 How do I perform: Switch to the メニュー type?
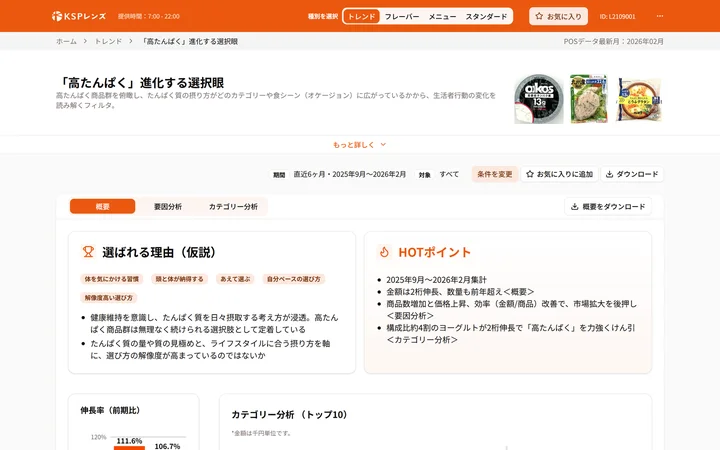(x=442, y=17)
